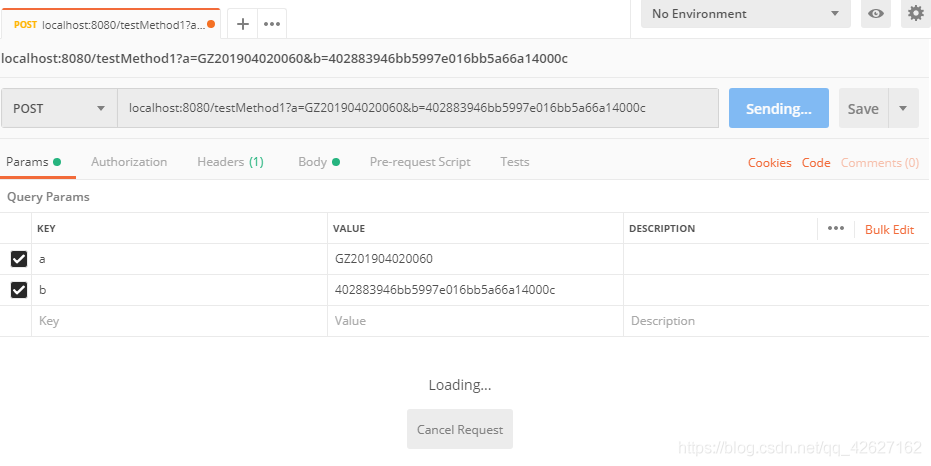Image resolution: width=931 pixels, height=466 pixels.
Task: Open a new request tab with plus icon
Action: pos(242,24)
